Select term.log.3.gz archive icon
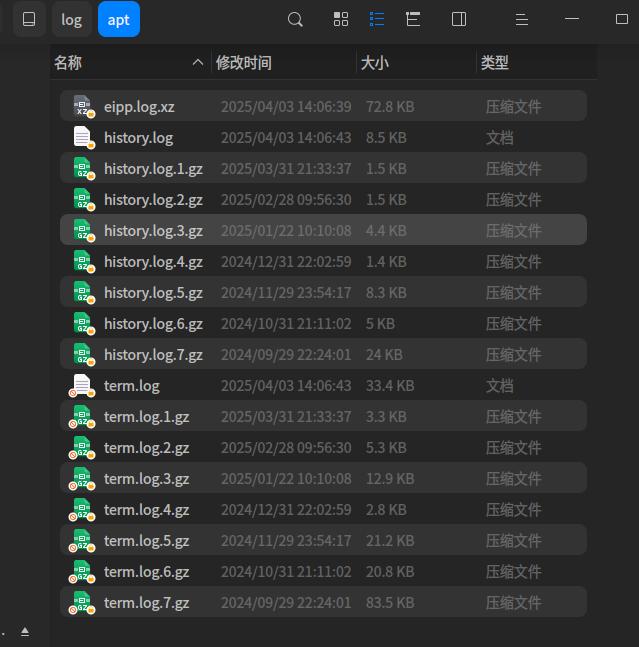 pos(82,479)
